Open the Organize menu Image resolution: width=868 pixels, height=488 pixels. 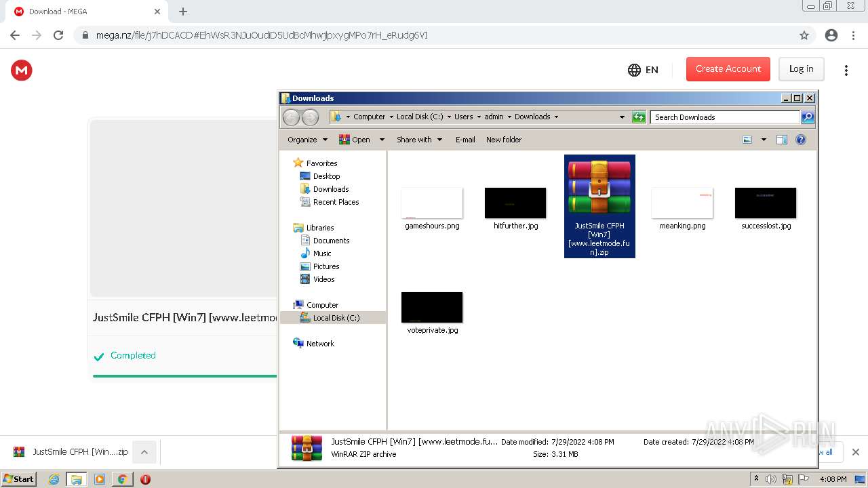(307, 140)
